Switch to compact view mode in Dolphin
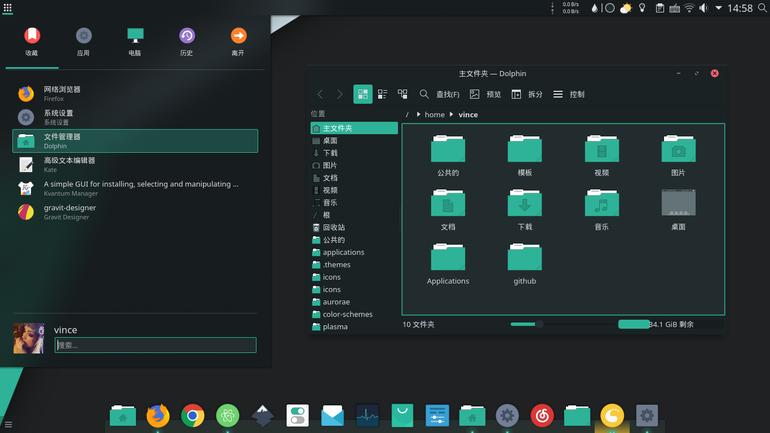Viewport: 770px width, 433px height. pos(383,94)
